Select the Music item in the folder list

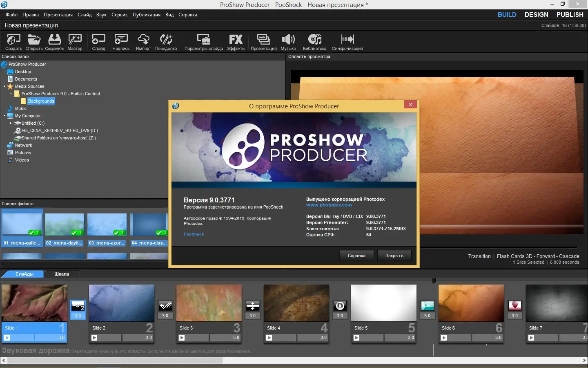pyautogui.click(x=21, y=108)
